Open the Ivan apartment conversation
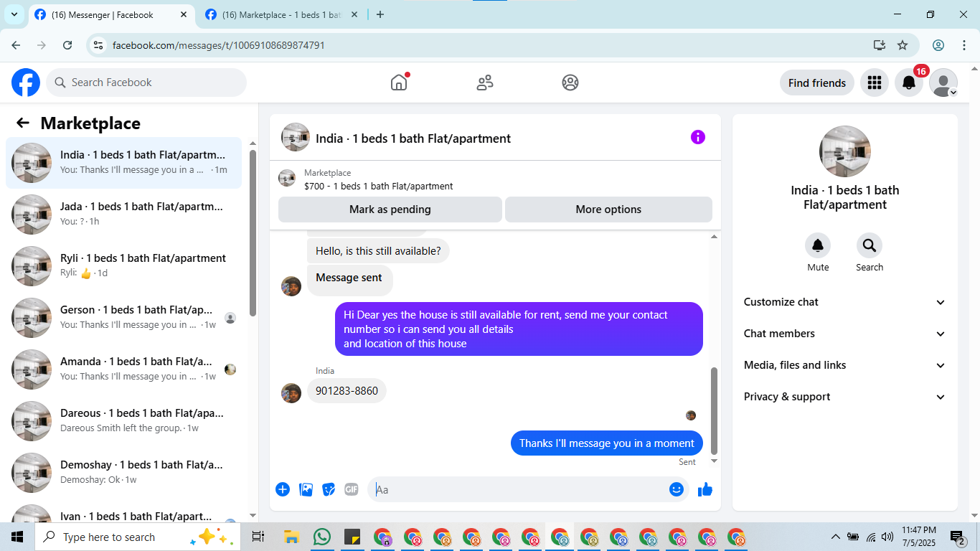980x551 pixels. (x=123, y=511)
